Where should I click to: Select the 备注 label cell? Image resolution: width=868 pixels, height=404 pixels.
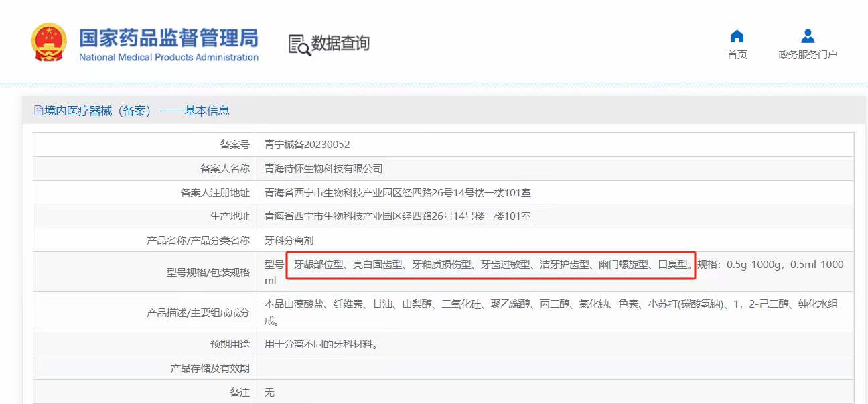(145, 393)
